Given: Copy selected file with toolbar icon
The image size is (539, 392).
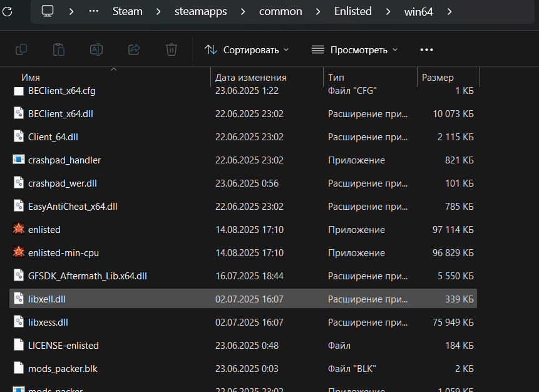Looking at the screenshot, I should point(21,49).
